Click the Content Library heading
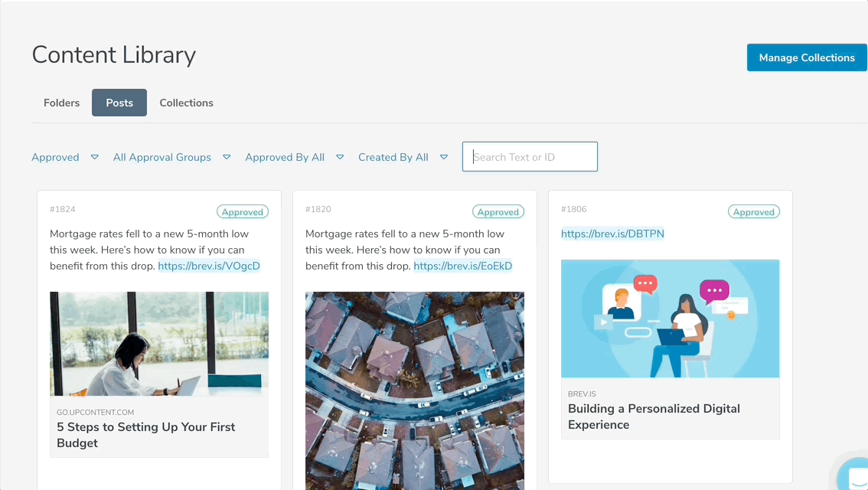Screen dimensions: 868x490 (114, 55)
